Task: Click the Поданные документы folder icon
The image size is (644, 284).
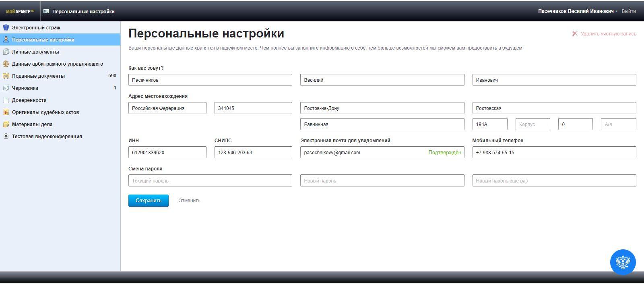Action: coord(6,76)
